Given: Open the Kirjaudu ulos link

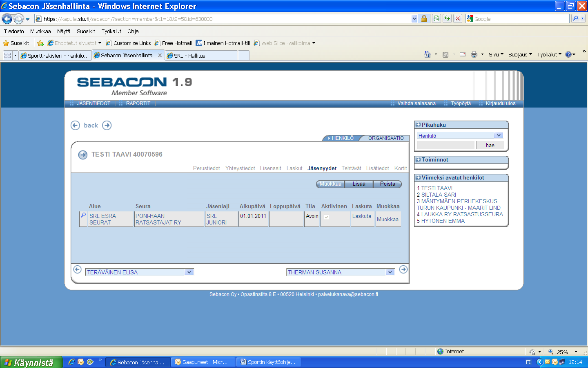Looking at the screenshot, I should [500, 103].
